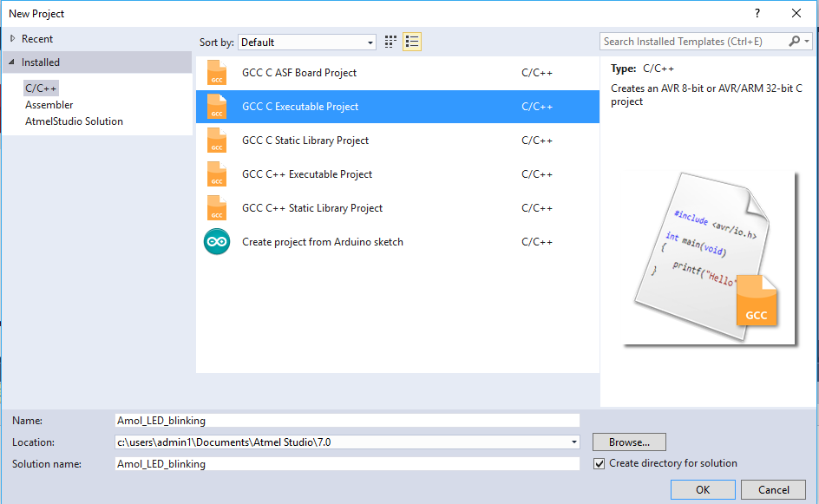The height and width of the screenshot is (504, 819).
Task: Select the Assembler category
Action: [49, 105]
